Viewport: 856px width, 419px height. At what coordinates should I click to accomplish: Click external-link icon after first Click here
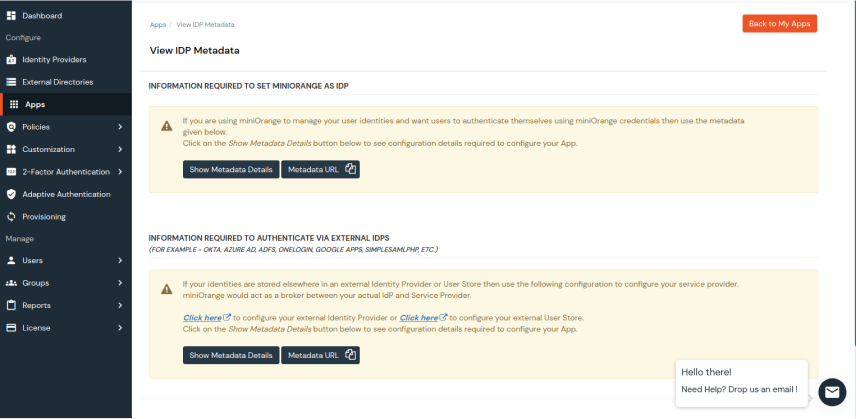[228, 317]
